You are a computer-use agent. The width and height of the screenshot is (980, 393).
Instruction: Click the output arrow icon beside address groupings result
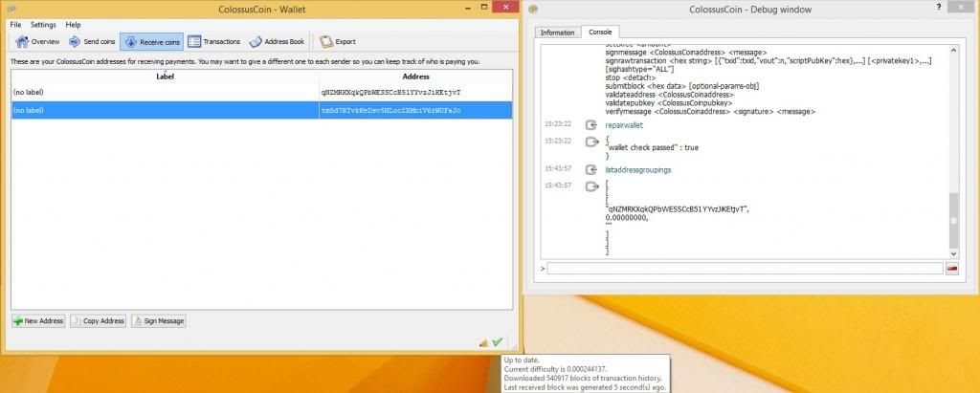coord(591,186)
